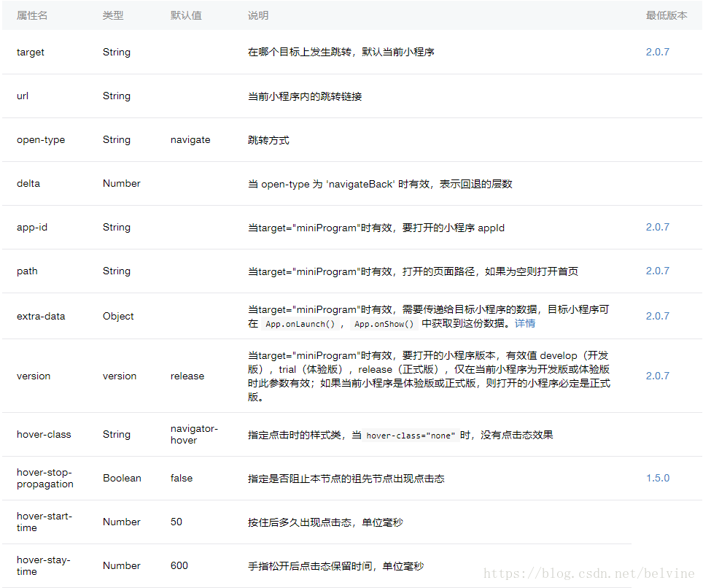Click the 2.0.7 version link for extra-data
Viewport: 703px width, 588px height.
click(x=657, y=316)
